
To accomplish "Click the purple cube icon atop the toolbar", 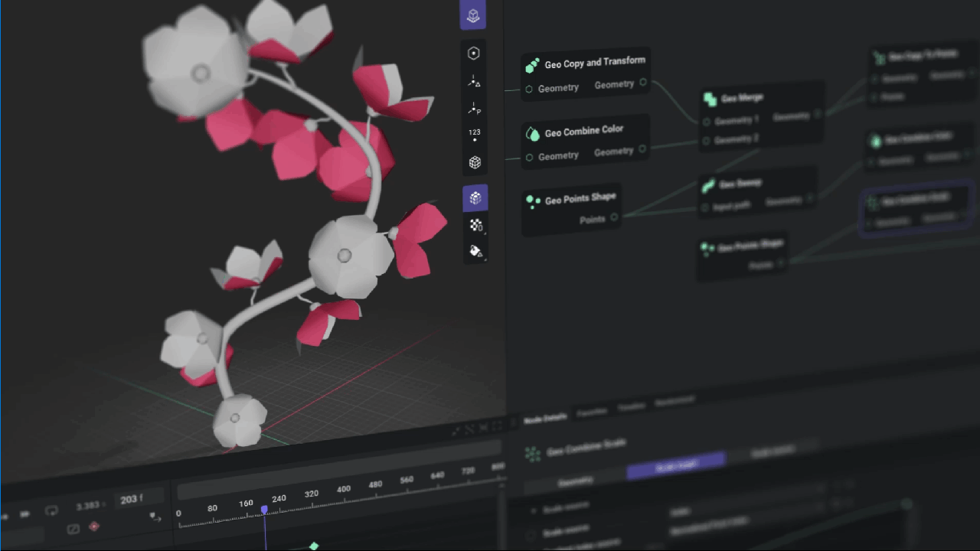I will [473, 16].
